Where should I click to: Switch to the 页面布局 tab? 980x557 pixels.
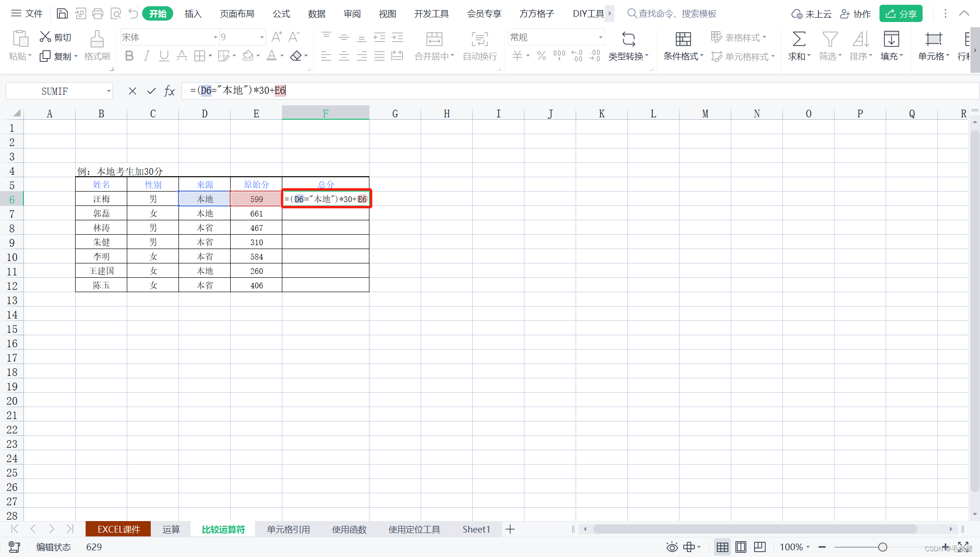point(237,13)
